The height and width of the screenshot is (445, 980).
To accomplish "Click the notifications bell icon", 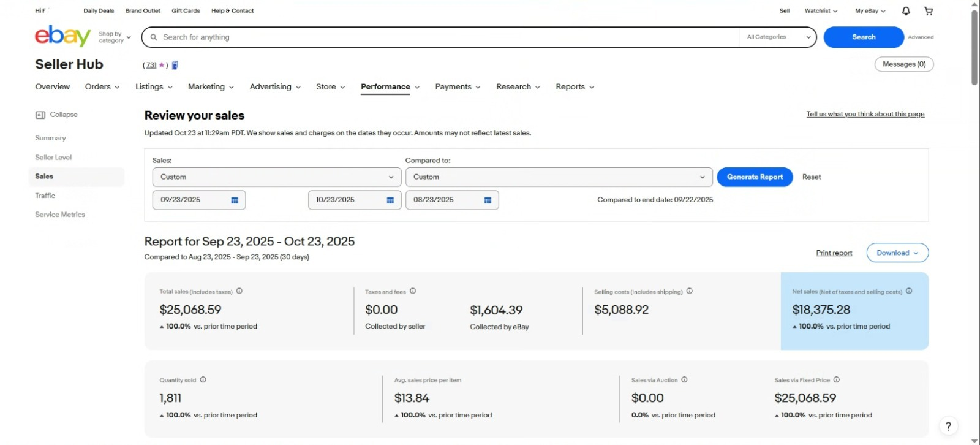I will (x=906, y=11).
